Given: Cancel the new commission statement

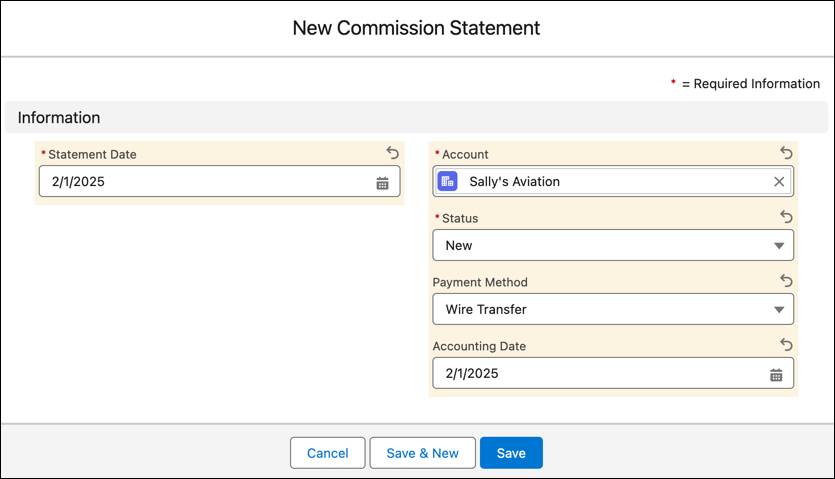Looking at the screenshot, I should [327, 453].
